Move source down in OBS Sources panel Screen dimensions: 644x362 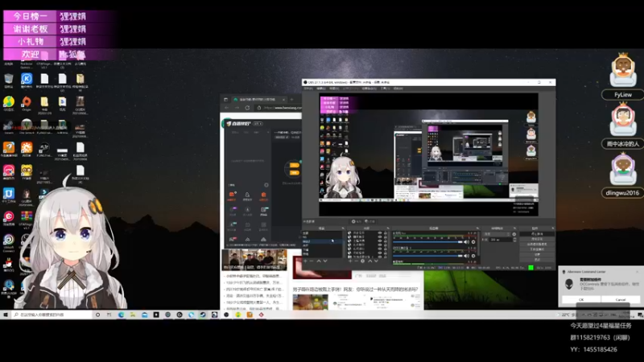[376, 261]
